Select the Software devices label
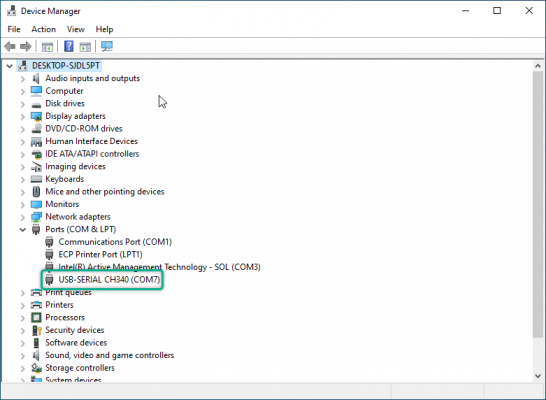Viewport: 546px width, 400px height. 76,343
